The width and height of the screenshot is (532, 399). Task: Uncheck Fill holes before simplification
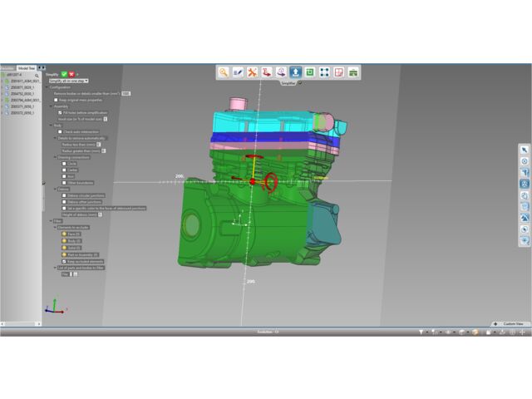(60, 112)
